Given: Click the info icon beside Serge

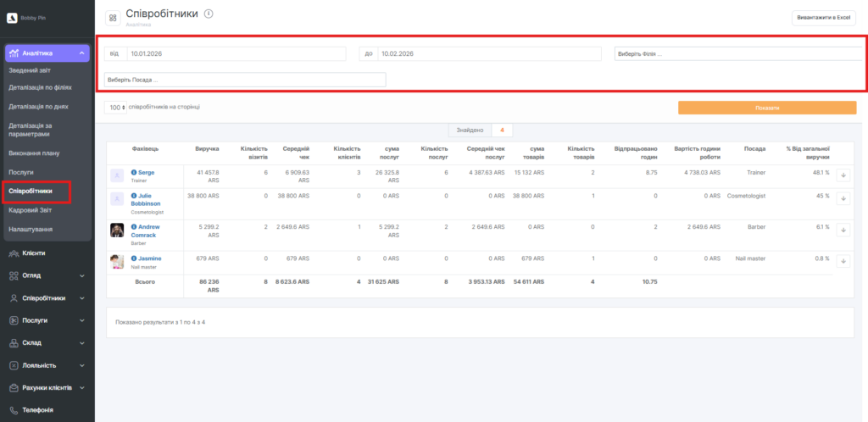Looking at the screenshot, I should 134,172.
